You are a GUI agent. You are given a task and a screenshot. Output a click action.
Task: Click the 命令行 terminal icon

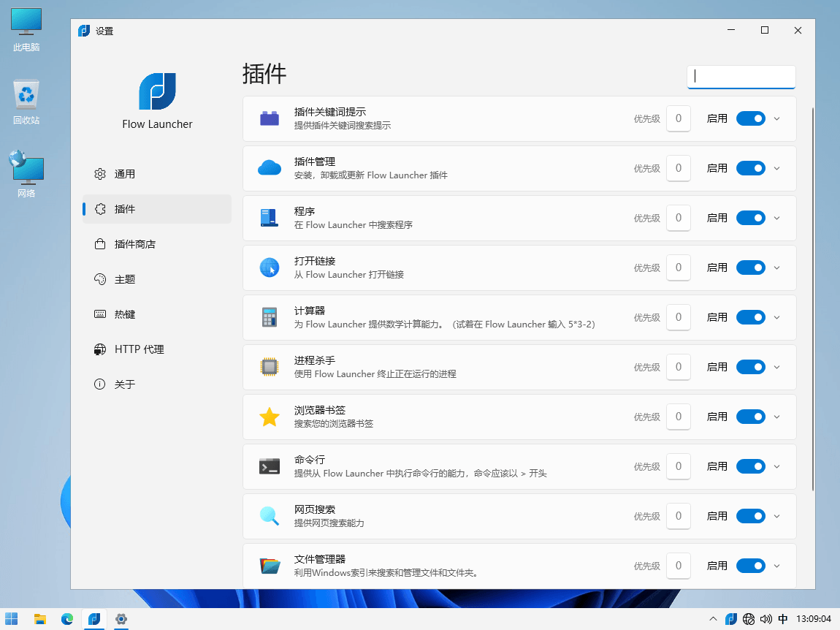[270, 466]
